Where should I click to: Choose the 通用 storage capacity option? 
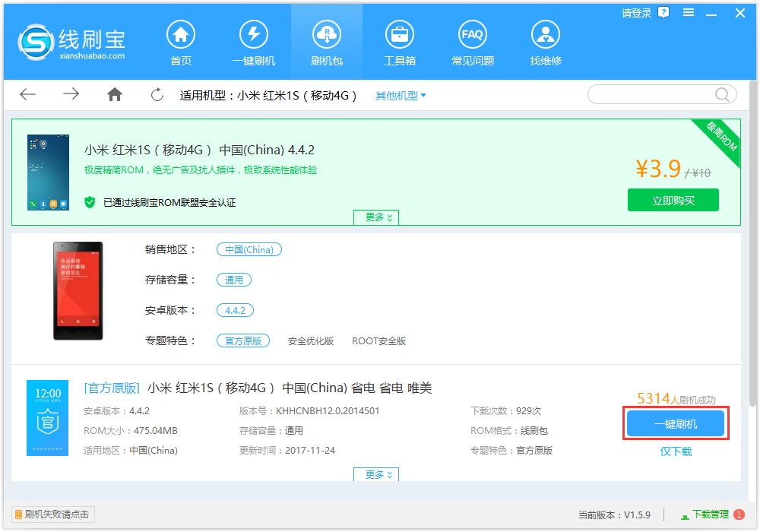[x=233, y=280]
